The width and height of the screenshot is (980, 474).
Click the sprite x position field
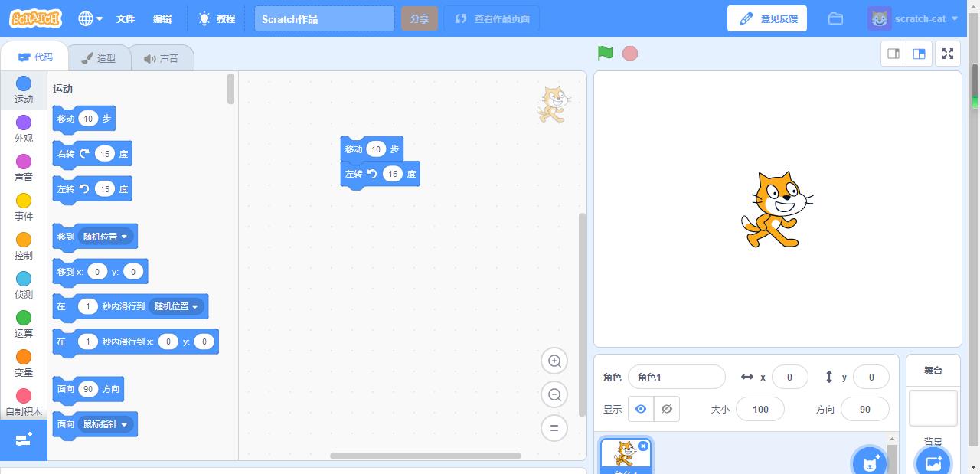tap(789, 377)
